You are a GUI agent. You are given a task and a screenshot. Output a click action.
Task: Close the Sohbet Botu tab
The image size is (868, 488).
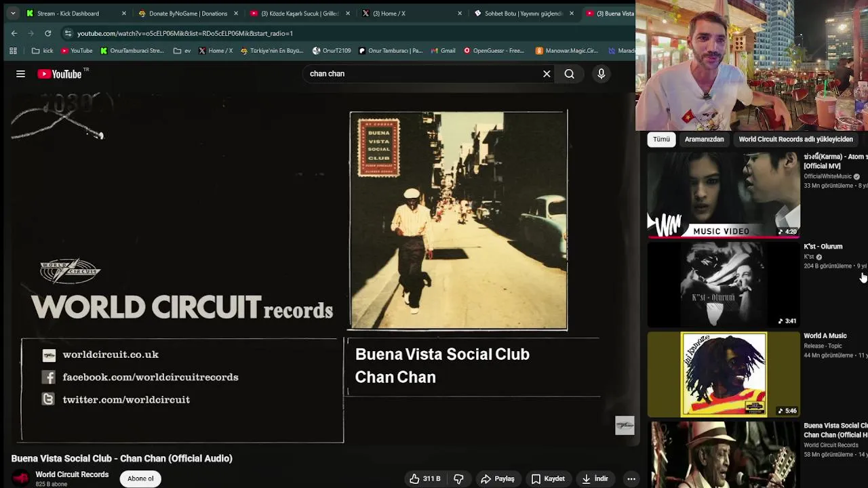571,13
